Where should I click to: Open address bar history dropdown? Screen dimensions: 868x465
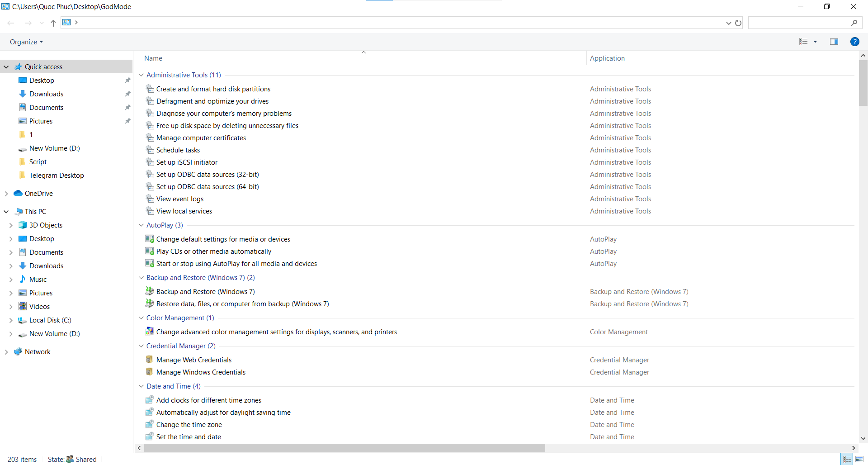pos(728,23)
